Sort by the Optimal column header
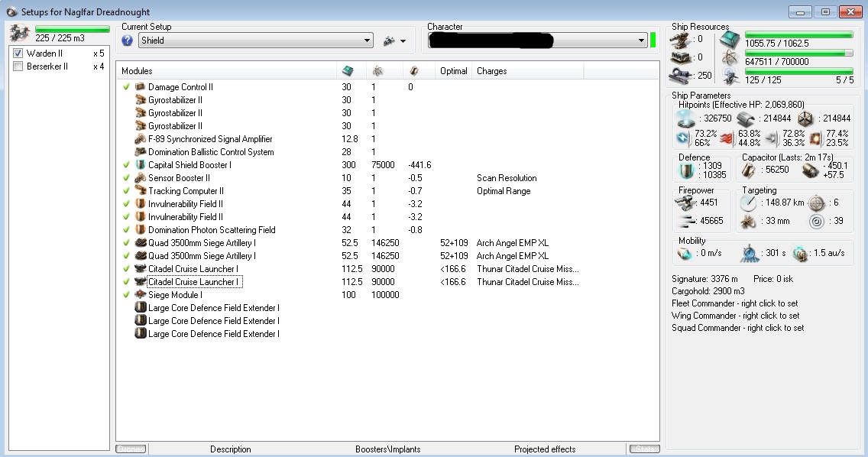Viewport: 868px width, 457px height. [x=453, y=71]
